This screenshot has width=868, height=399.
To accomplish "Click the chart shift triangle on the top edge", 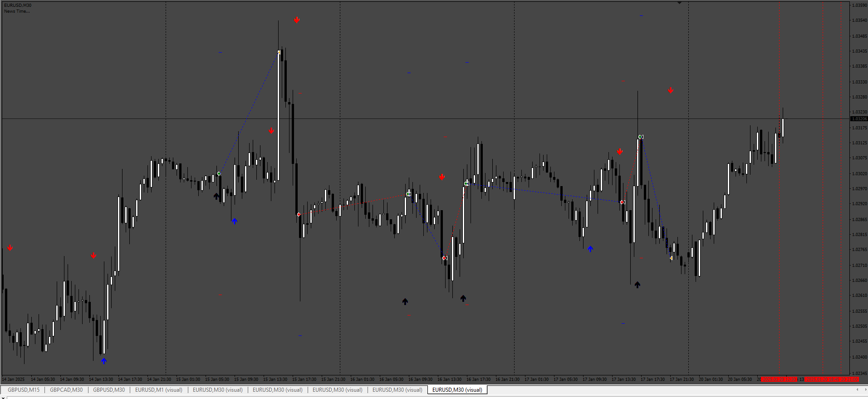I will coord(679,3).
